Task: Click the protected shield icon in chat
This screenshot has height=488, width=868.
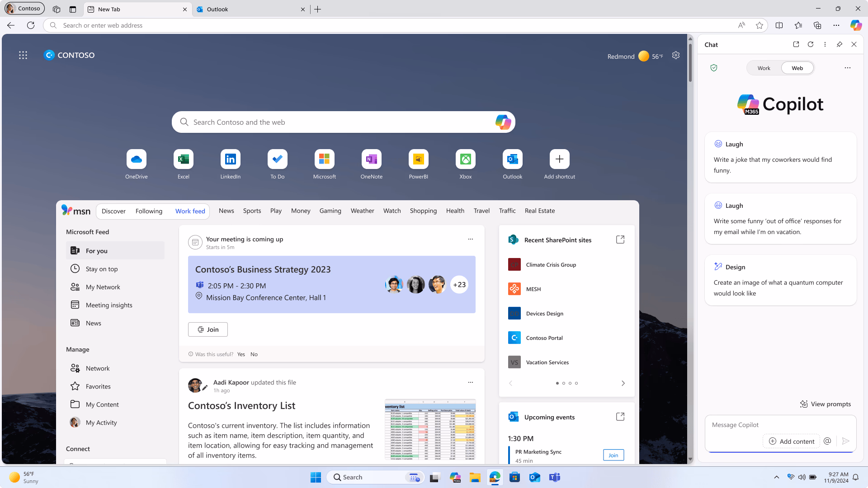Action: tap(714, 68)
